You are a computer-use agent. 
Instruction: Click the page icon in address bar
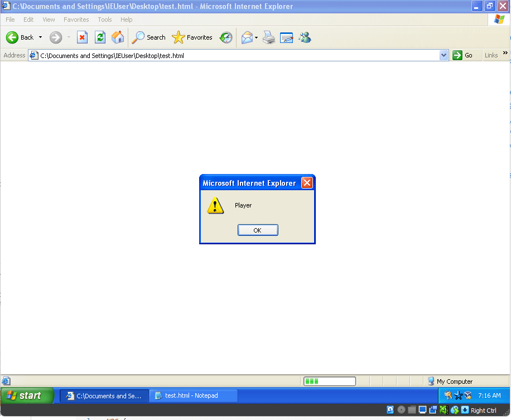pos(34,55)
